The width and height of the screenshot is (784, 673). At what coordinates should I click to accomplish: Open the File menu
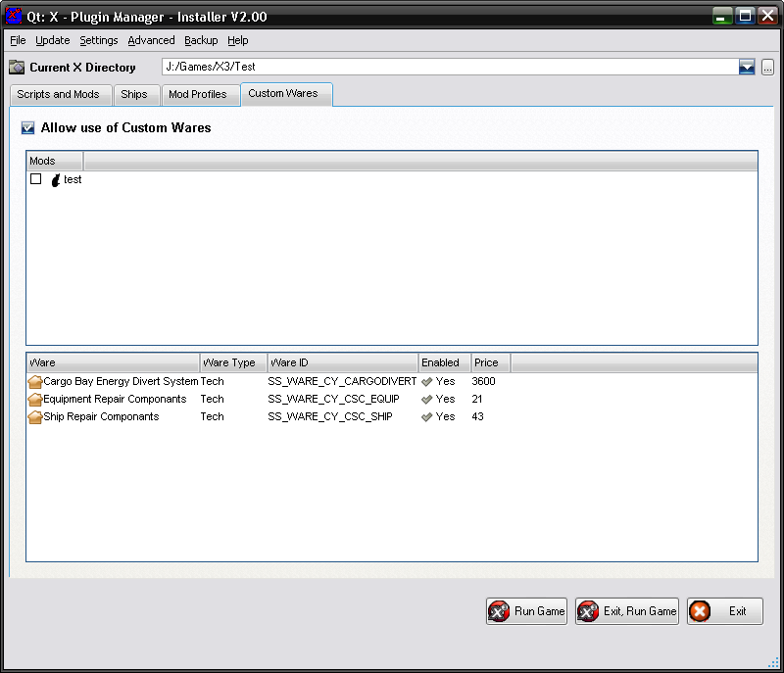[x=18, y=40]
